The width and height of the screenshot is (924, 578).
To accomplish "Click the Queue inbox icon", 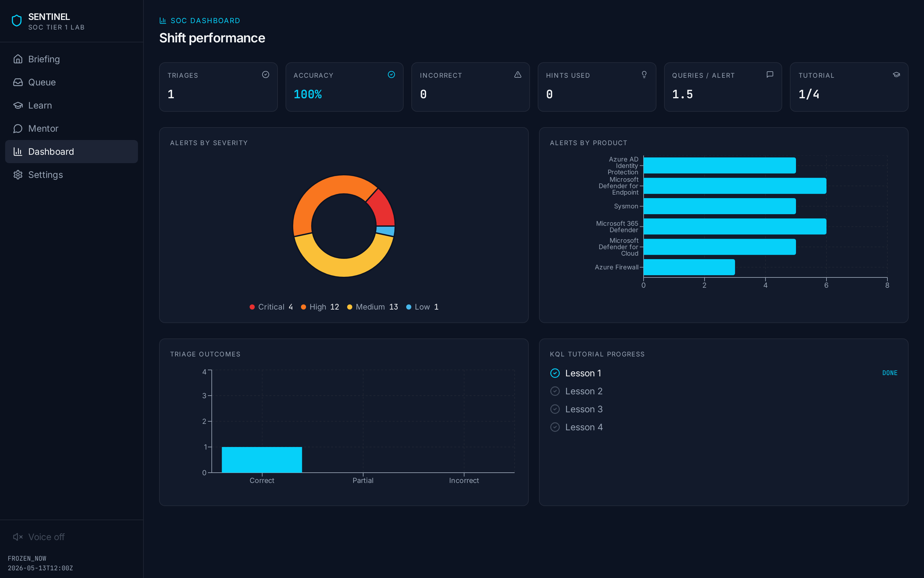I will (x=18, y=82).
